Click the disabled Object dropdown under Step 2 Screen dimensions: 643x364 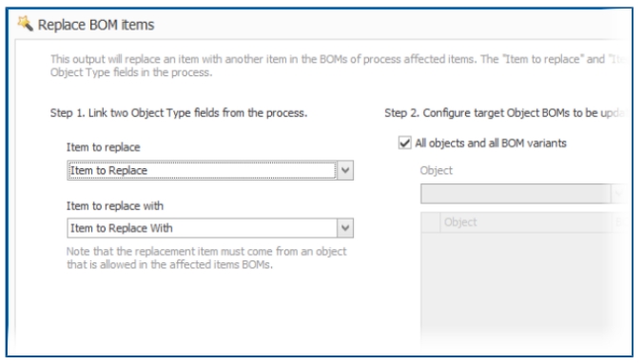[523, 194]
